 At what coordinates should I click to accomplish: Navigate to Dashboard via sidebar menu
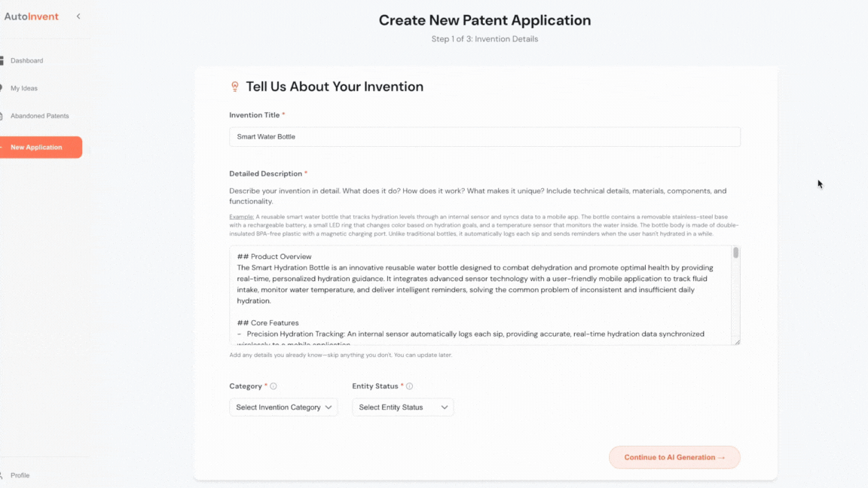pos(26,60)
